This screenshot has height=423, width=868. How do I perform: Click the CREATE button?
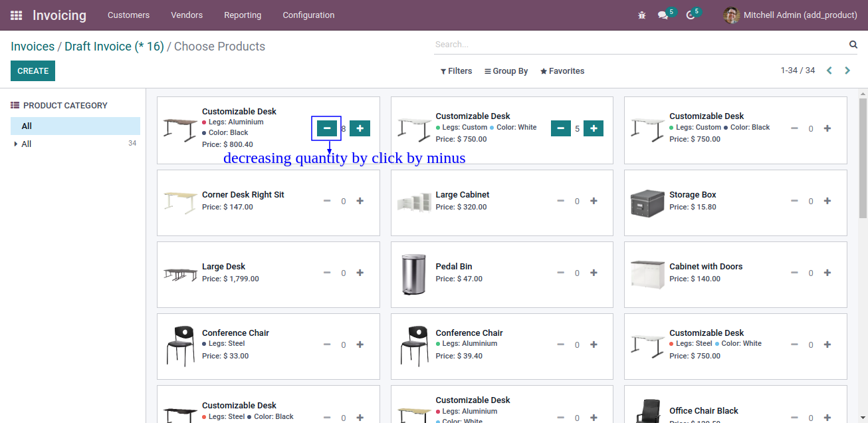(x=33, y=71)
